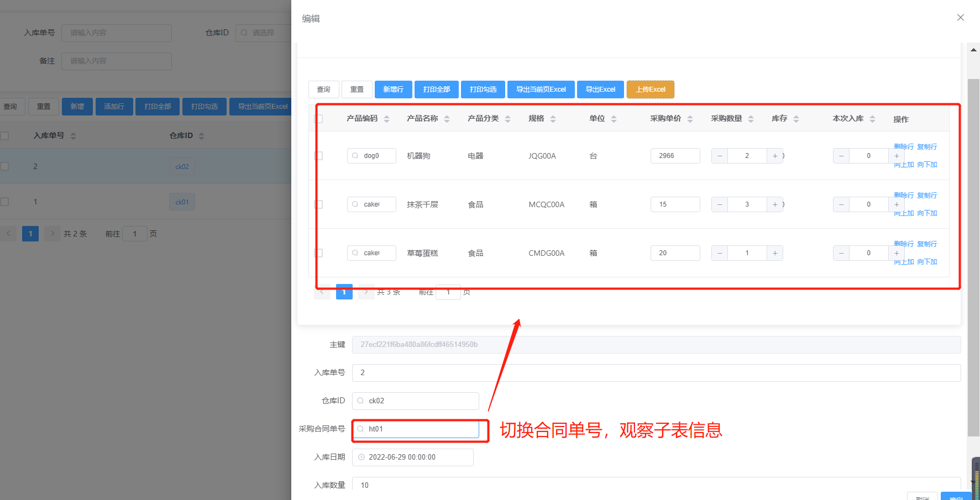Image resolution: width=980 pixels, height=500 pixels.
Task: Click the dialog scrollbar up arrow
Action: point(973,50)
